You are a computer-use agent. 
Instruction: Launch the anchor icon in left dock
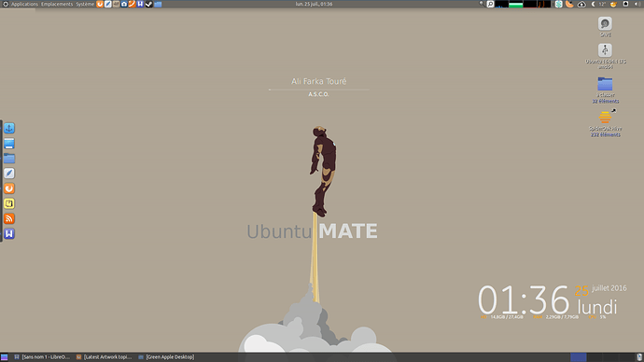click(x=9, y=128)
